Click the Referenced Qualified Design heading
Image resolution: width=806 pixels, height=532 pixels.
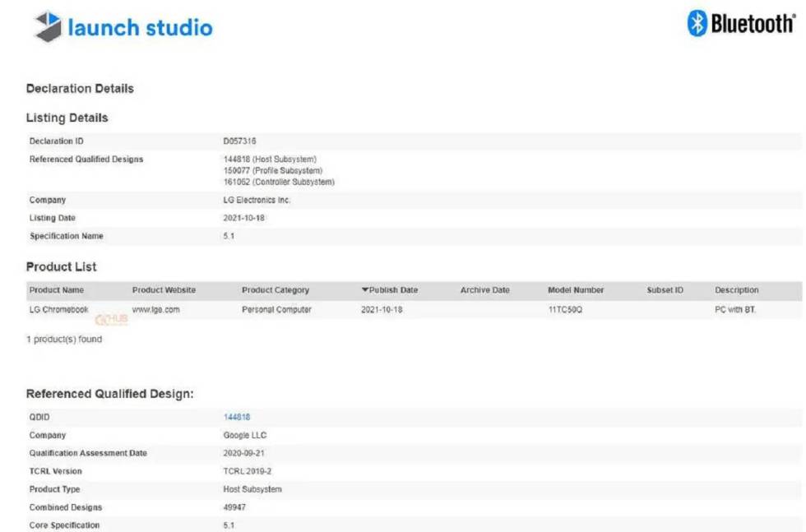click(110, 394)
